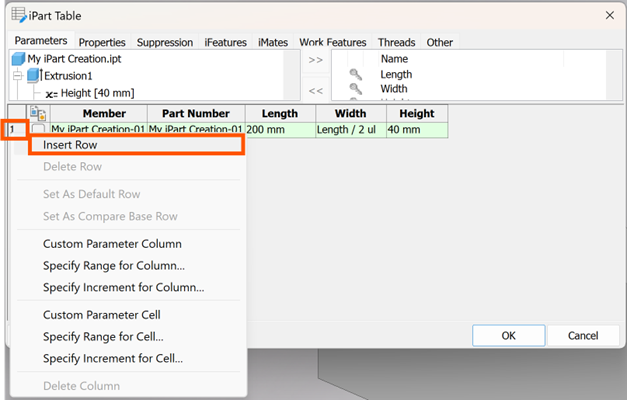Viewport: 627px width, 400px height.
Task: Click the iPart Table title bar icon
Action: point(19,16)
